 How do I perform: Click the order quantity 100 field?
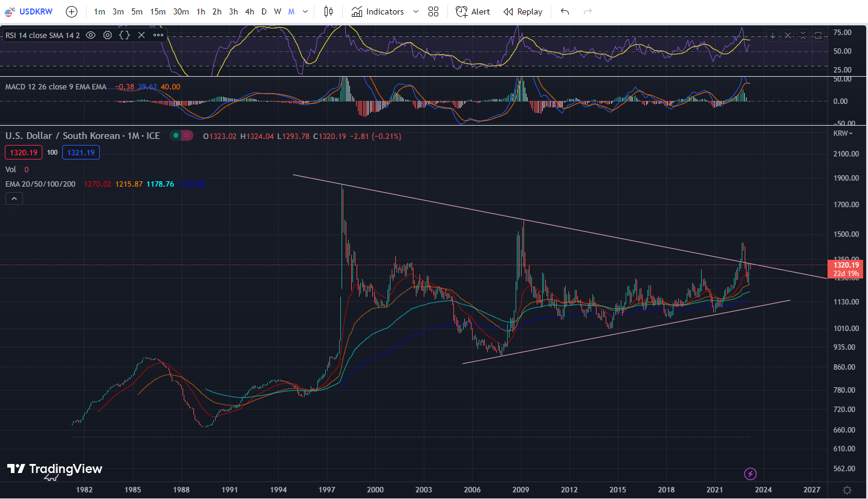[53, 152]
